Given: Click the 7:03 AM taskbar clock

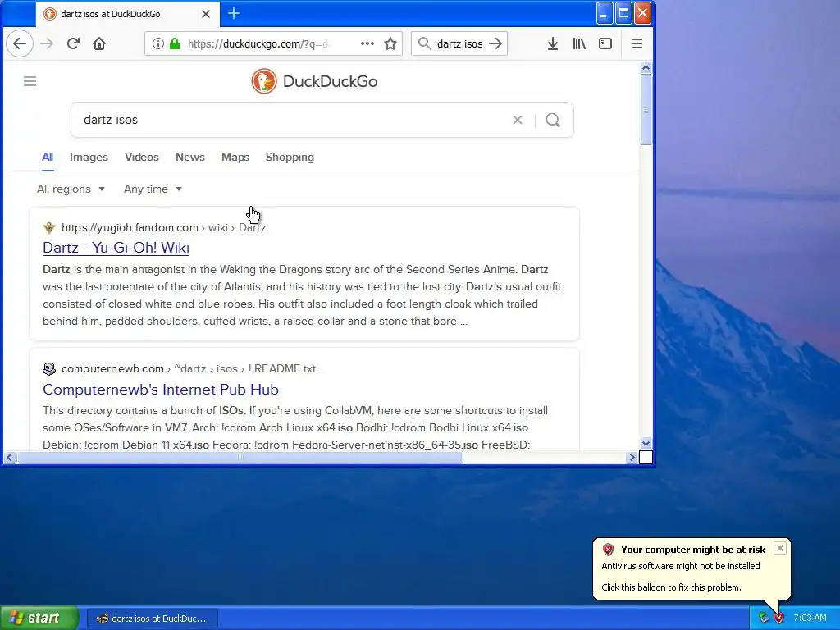Looking at the screenshot, I should click(810, 618).
